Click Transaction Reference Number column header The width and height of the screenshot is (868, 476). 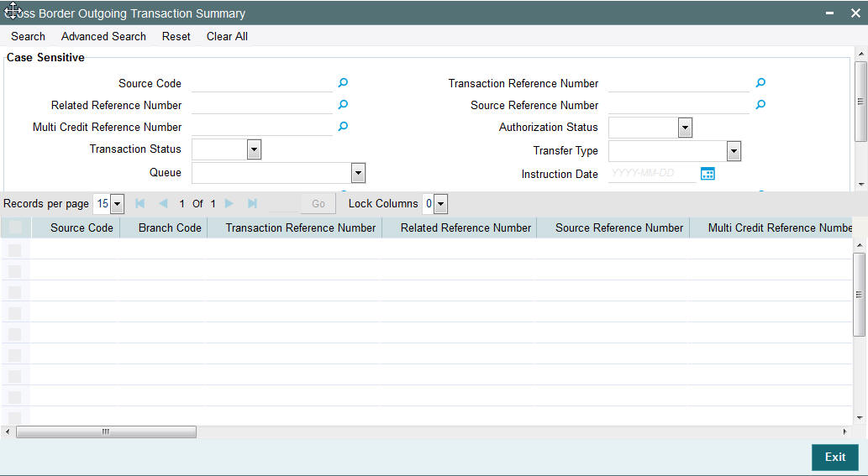[301, 228]
